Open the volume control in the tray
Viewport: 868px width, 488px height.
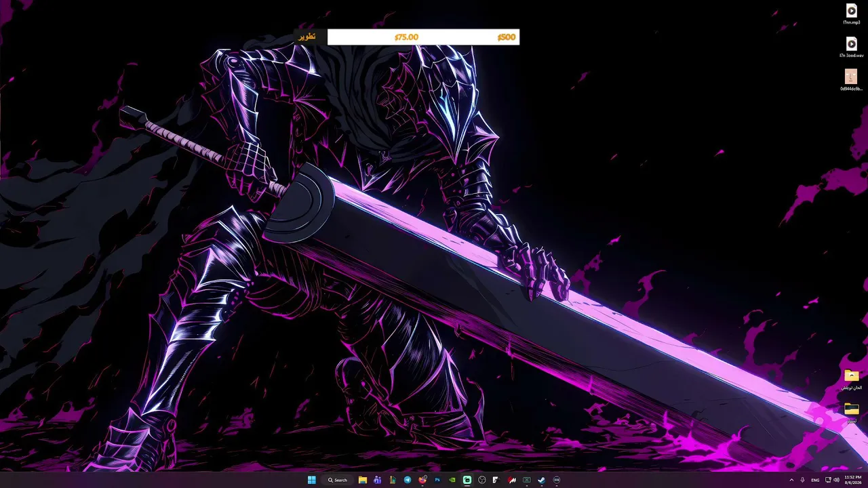pyautogui.click(x=836, y=480)
